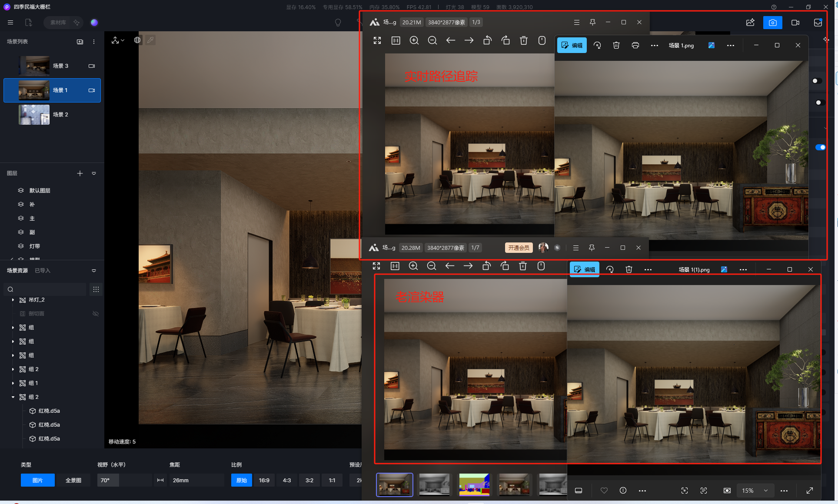
Task: Switch to video mode camera icon
Action: point(795,23)
